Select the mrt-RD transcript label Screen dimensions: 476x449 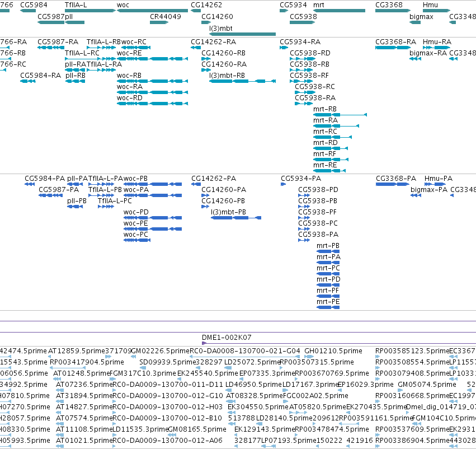click(x=325, y=142)
